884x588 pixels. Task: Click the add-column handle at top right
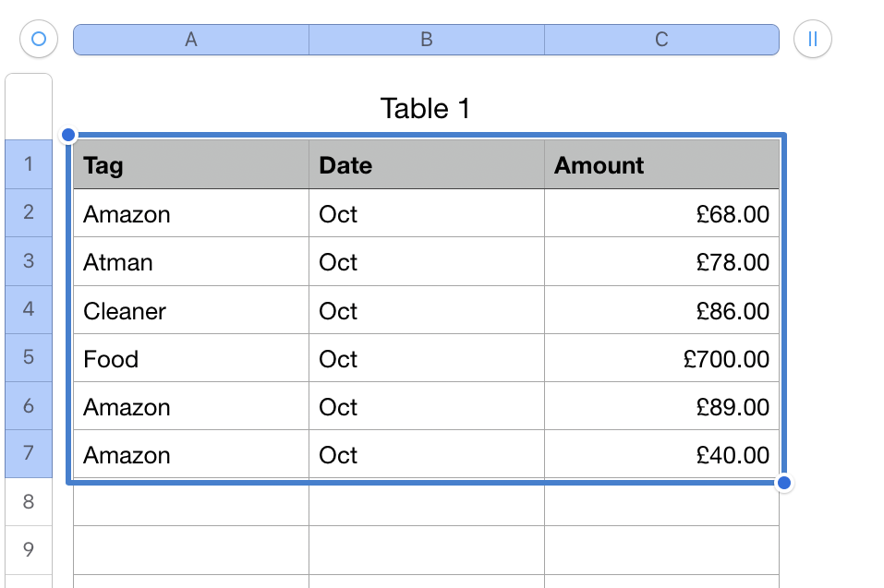tap(813, 40)
